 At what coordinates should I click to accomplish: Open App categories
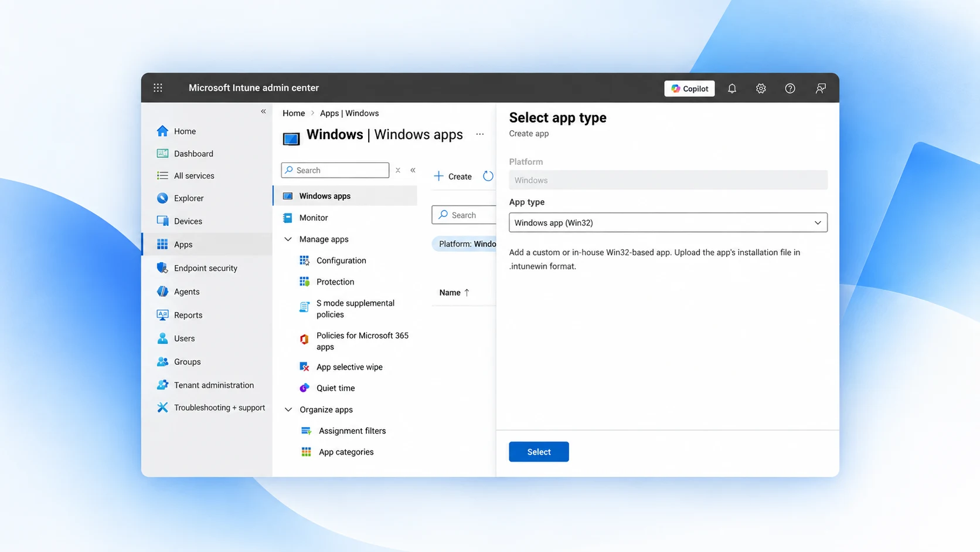click(338, 452)
